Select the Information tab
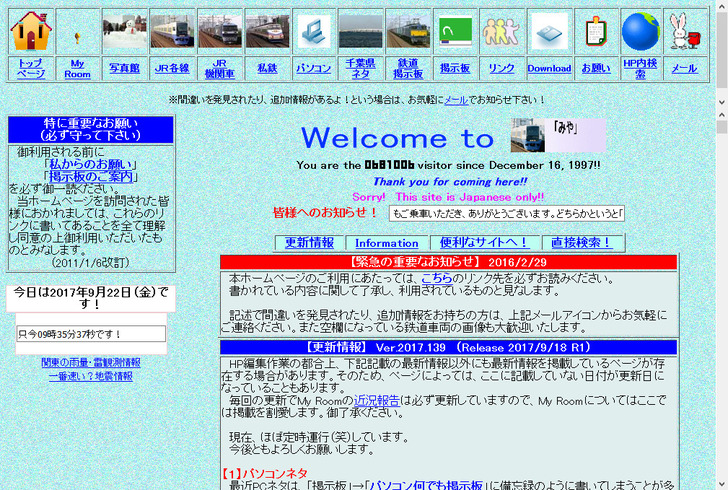 tap(387, 243)
